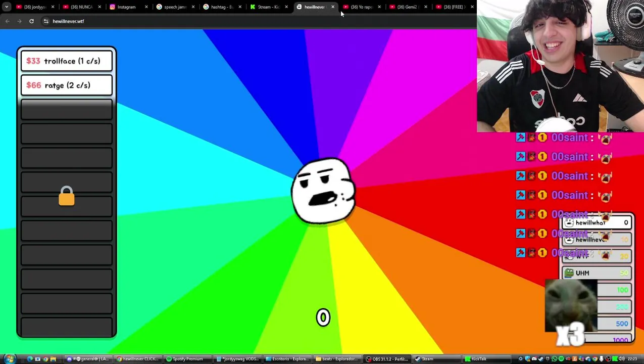Click the 500 milestone row in skin list
This screenshot has width=644, height=364.
[x=614, y=324]
